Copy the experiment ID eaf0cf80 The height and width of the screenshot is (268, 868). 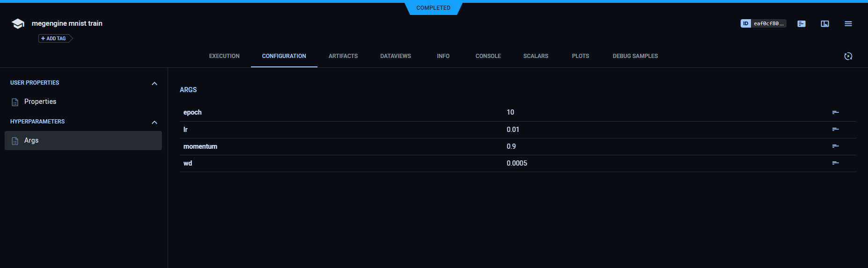[x=763, y=23]
